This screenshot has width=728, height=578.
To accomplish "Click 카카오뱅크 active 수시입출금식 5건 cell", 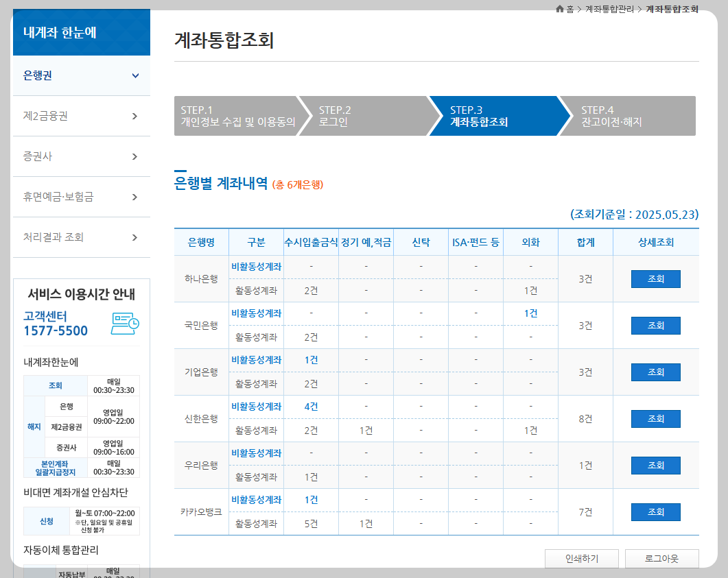I will click(311, 524).
